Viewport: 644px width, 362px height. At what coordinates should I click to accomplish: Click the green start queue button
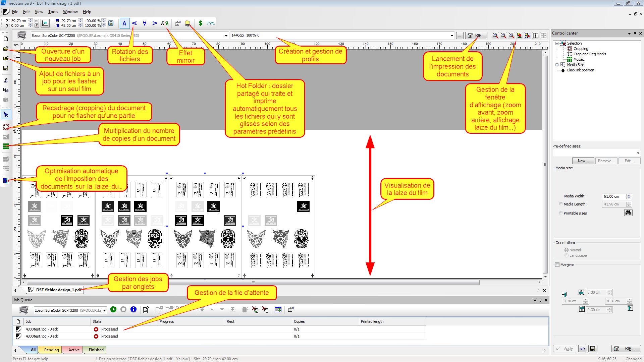113,310
